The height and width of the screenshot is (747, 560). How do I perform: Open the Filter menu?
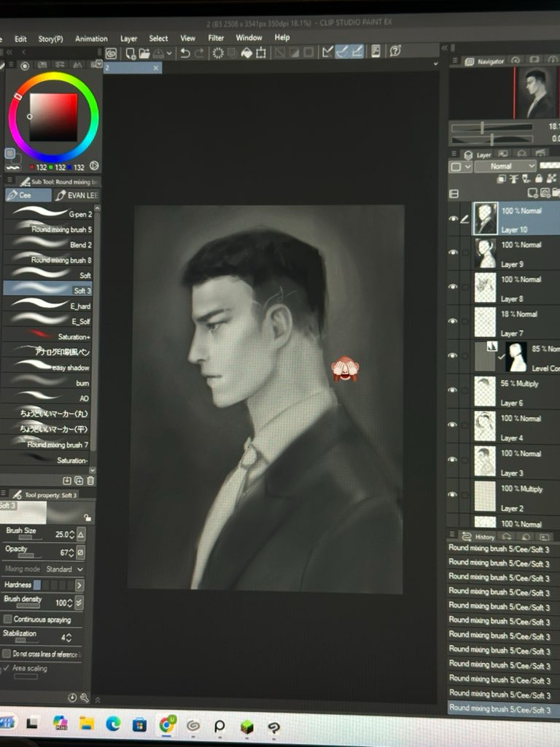point(216,38)
